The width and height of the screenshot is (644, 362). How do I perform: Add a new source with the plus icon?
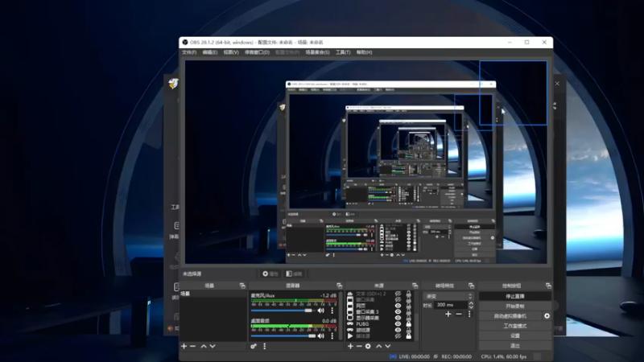(350, 347)
